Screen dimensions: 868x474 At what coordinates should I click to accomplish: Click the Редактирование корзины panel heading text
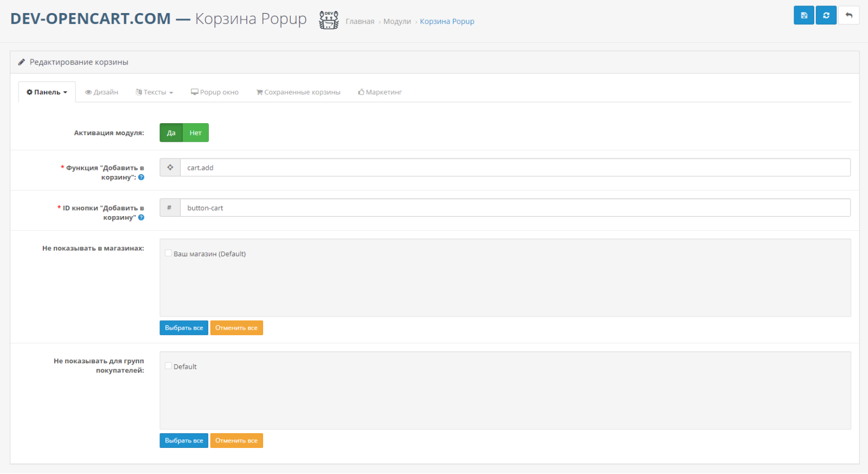click(79, 62)
